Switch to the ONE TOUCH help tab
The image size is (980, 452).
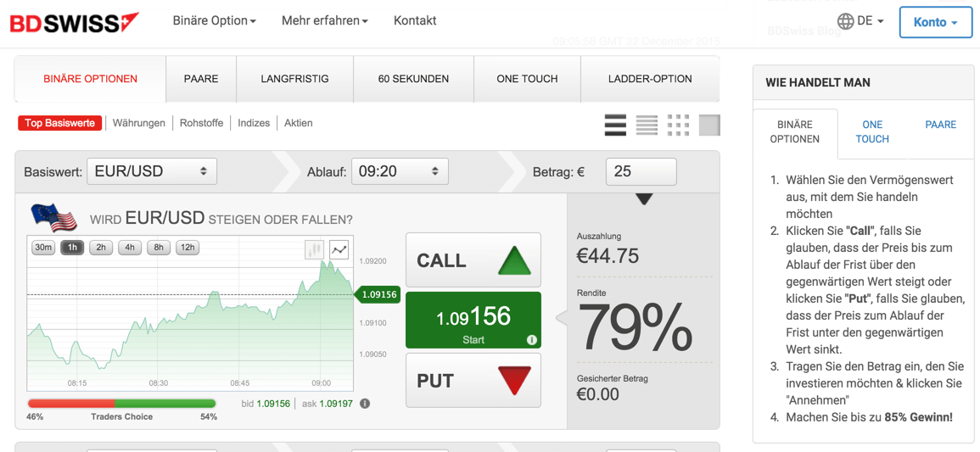(872, 131)
